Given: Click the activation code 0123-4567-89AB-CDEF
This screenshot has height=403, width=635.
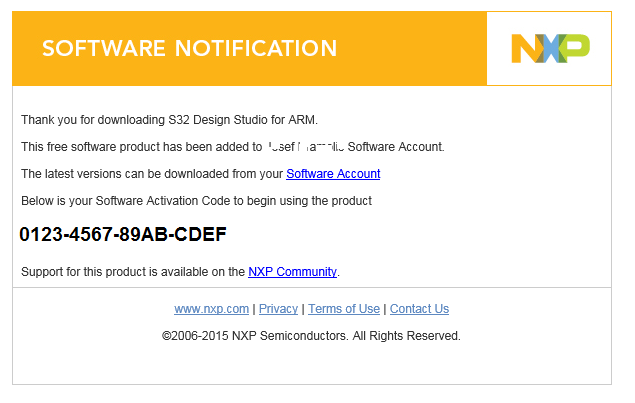Looking at the screenshot, I should click(x=123, y=235).
